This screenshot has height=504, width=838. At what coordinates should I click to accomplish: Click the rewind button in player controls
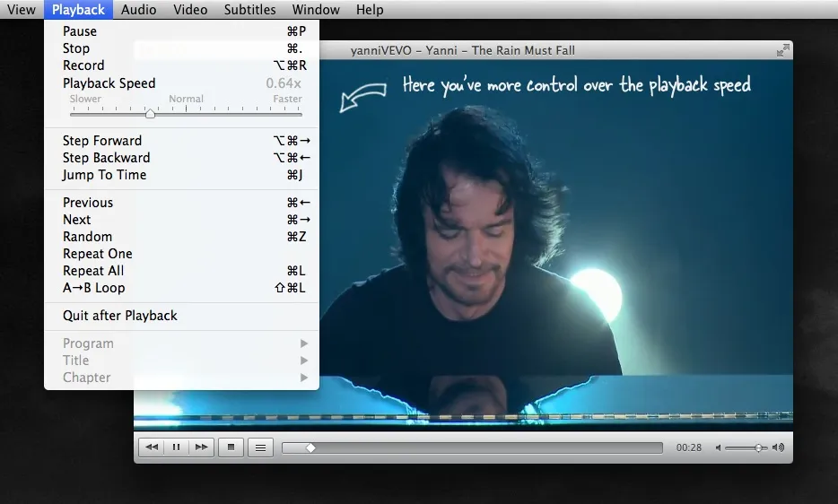click(x=152, y=448)
